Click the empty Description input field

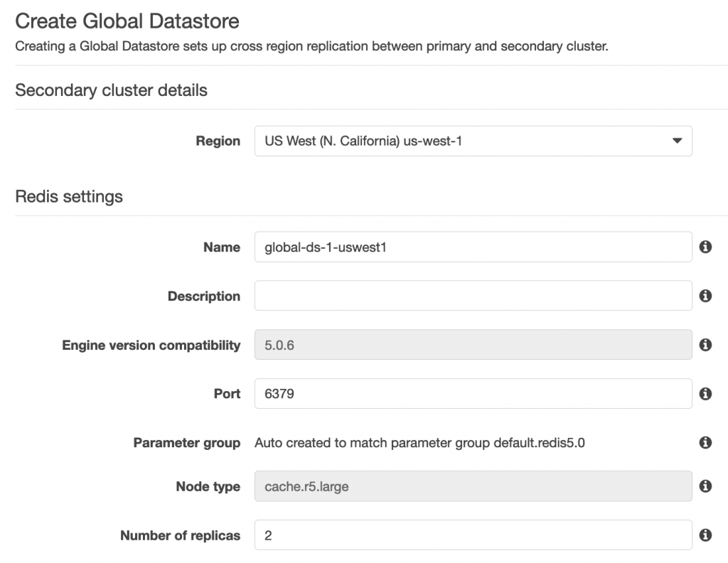point(473,296)
